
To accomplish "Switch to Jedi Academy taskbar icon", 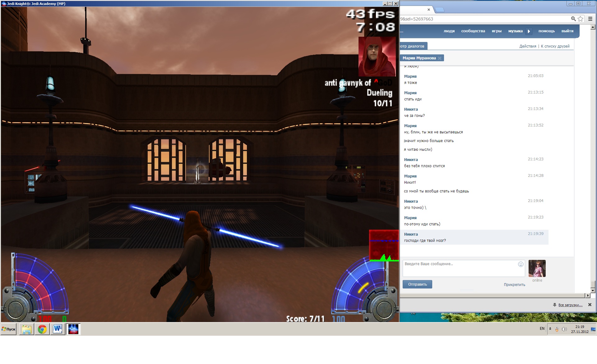I will (73, 329).
